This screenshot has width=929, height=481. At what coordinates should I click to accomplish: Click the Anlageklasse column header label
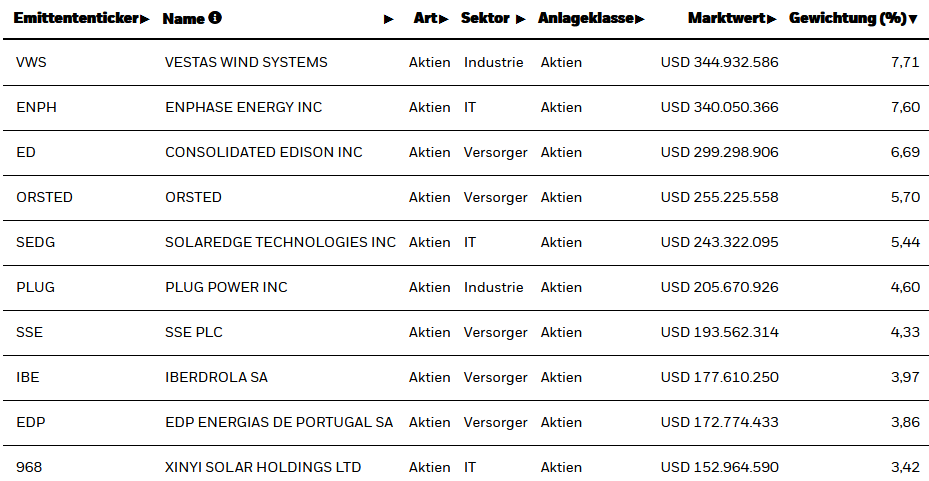point(585,18)
